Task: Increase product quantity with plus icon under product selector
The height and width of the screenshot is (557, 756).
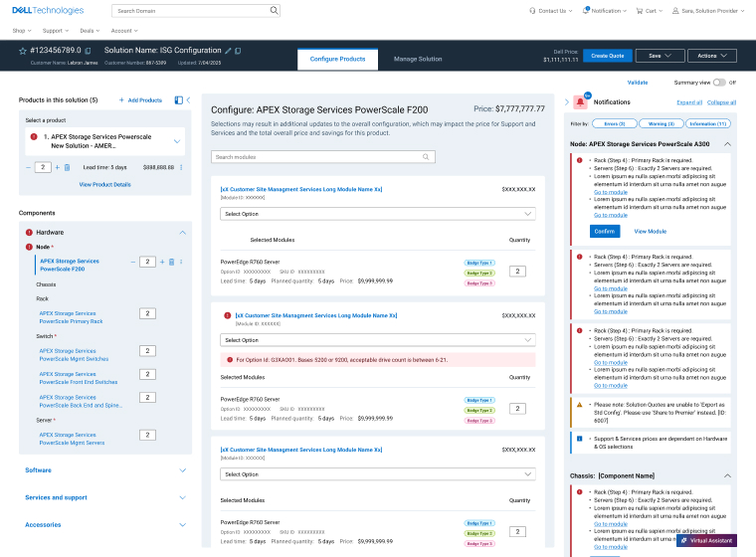Action: tap(57, 167)
